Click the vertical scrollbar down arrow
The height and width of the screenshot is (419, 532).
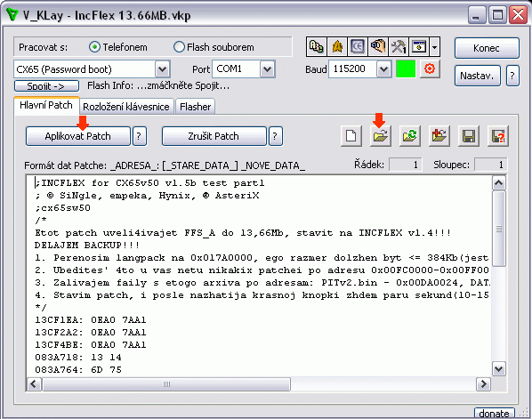click(498, 369)
